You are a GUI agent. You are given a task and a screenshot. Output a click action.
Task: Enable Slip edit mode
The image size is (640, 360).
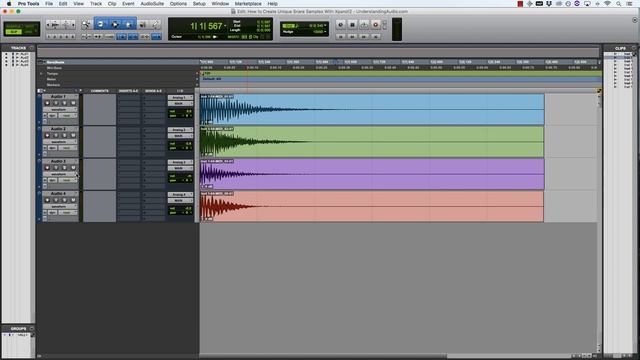click(13, 32)
